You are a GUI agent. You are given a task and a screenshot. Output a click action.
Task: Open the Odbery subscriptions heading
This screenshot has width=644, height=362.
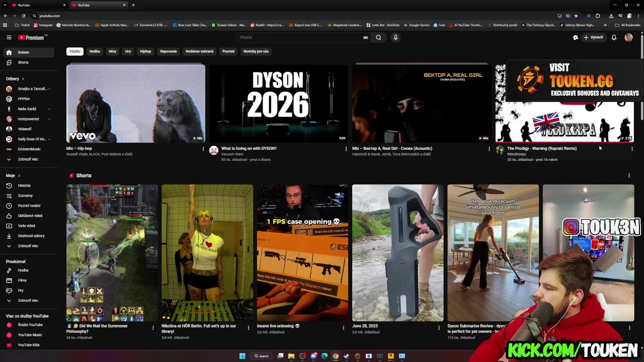point(15,79)
